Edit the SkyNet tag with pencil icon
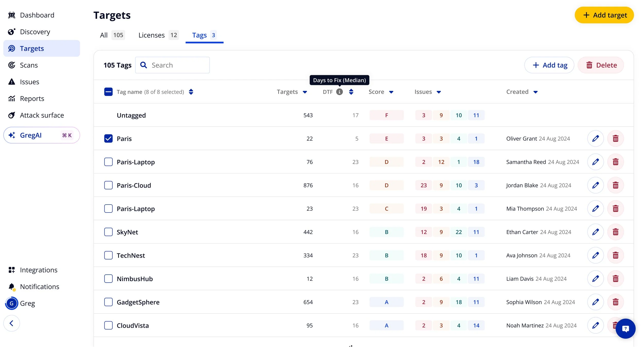Screen dimensions: 644x347 click(x=595, y=232)
